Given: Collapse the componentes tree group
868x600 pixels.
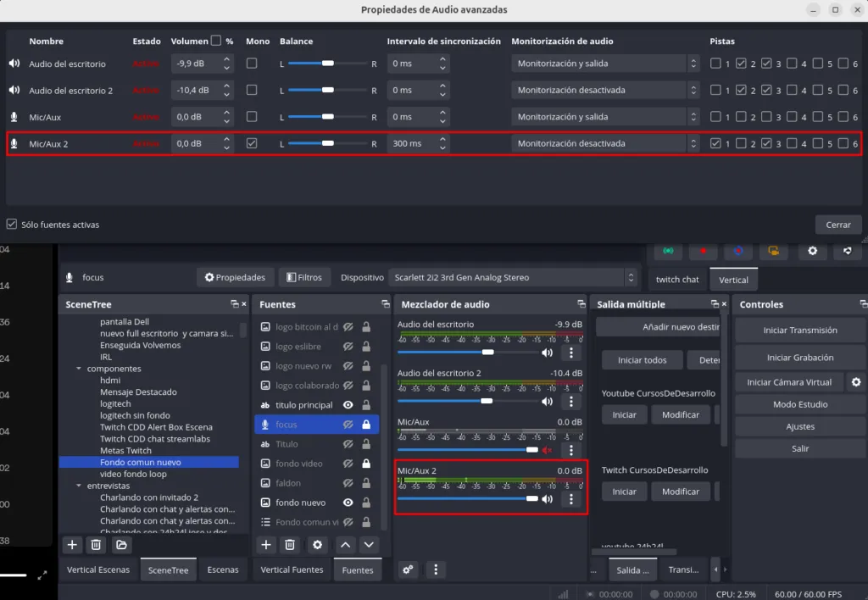Looking at the screenshot, I should (79, 369).
